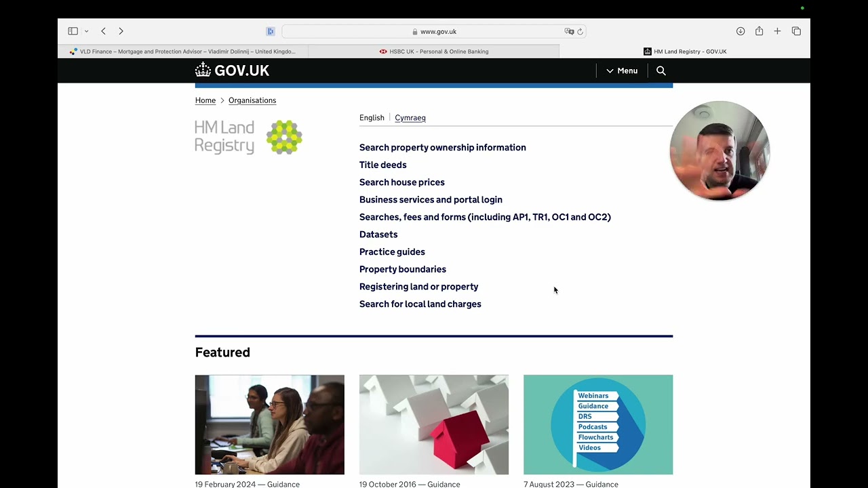Screen dimensions: 868x488
Task: Click the GOV.UK crown logo
Action: pyautogui.click(x=232, y=70)
